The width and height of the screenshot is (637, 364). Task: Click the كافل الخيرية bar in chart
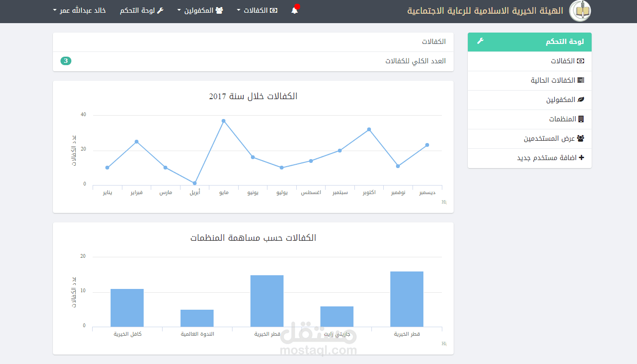click(127, 308)
